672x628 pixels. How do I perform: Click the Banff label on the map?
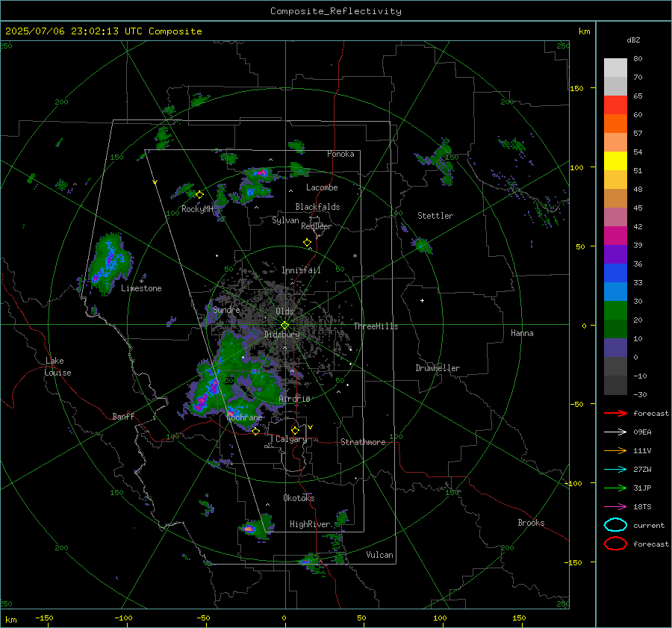tap(123, 416)
